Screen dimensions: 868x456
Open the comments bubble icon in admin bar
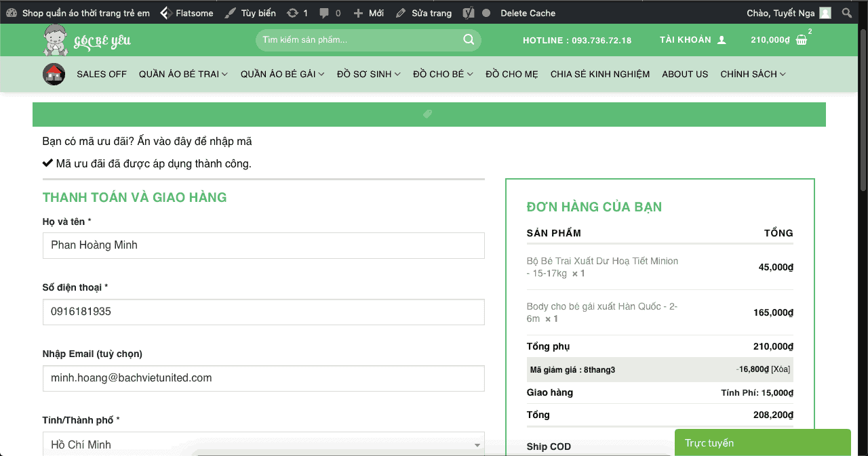click(x=324, y=13)
